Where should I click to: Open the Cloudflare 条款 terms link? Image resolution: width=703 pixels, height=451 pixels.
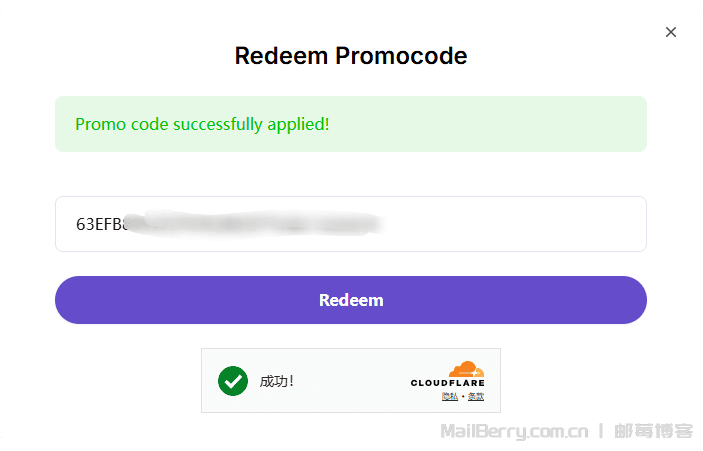click(475, 397)
